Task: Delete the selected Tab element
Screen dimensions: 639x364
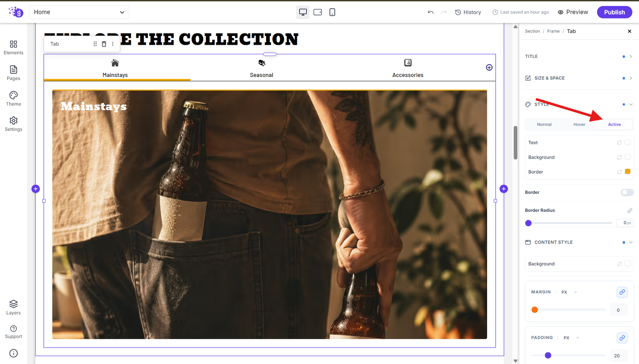Action: 104,44
